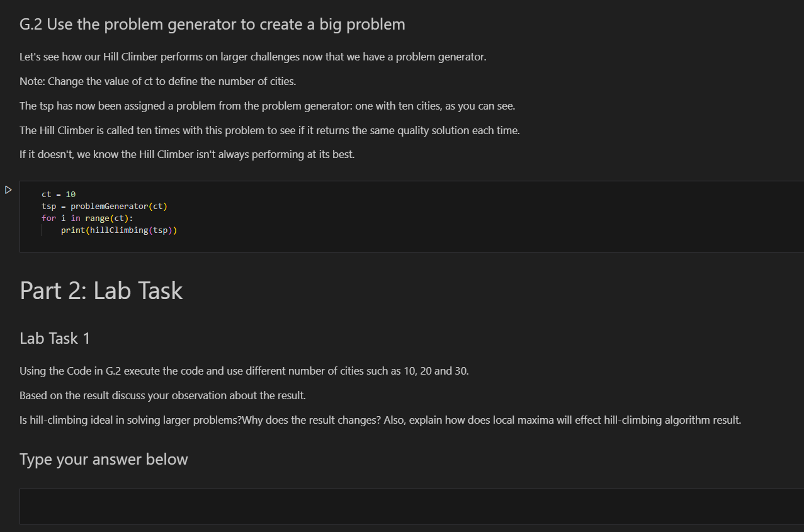Click the 'Part 2: Lab Task' heading
Image resolution: width=804 pixels, height=532 pixels.
coord(101,290)
